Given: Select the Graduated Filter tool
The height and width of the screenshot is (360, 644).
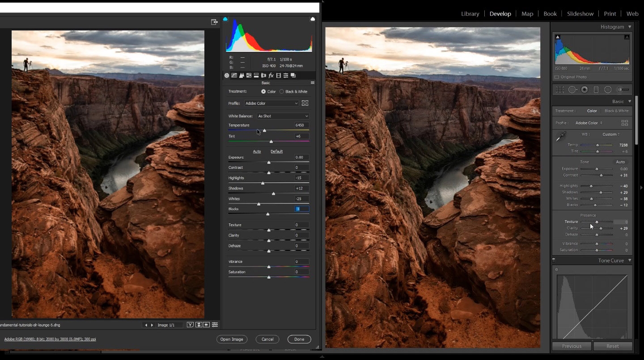Looking at the screenshot, I should pyautogui.click(x=596, y=90).
